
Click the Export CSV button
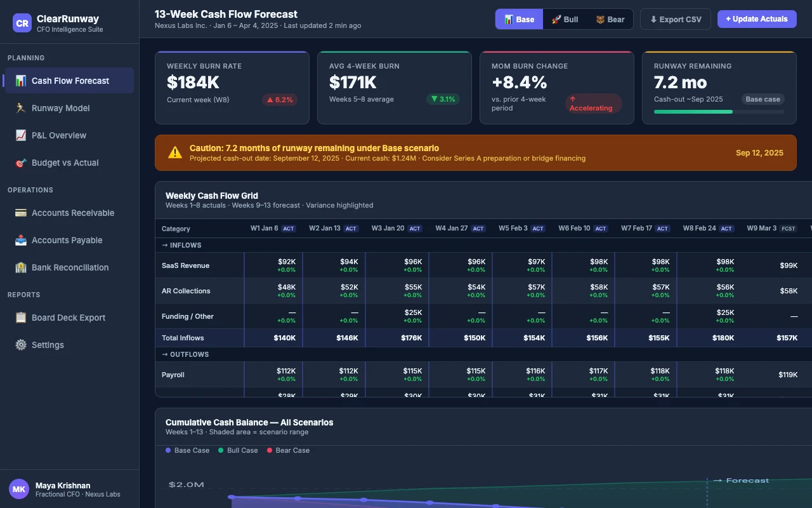[x=675, y=19]
